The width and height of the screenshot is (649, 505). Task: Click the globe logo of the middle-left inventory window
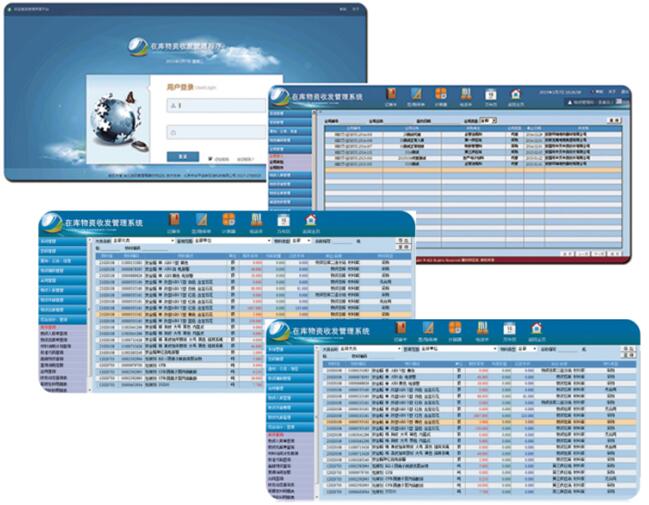pos(51,223)
